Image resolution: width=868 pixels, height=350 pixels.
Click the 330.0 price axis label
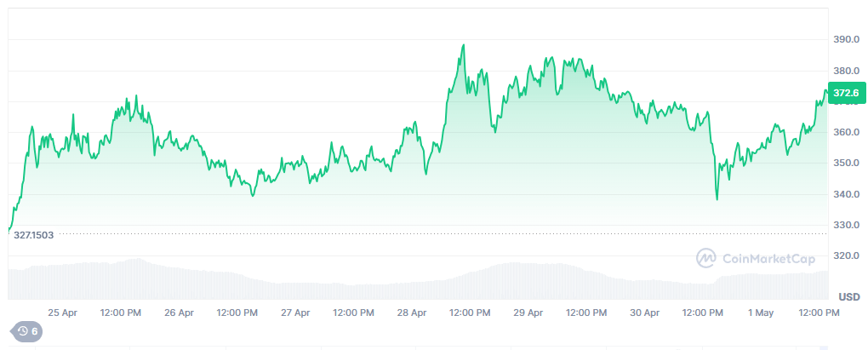pos(845,226)
